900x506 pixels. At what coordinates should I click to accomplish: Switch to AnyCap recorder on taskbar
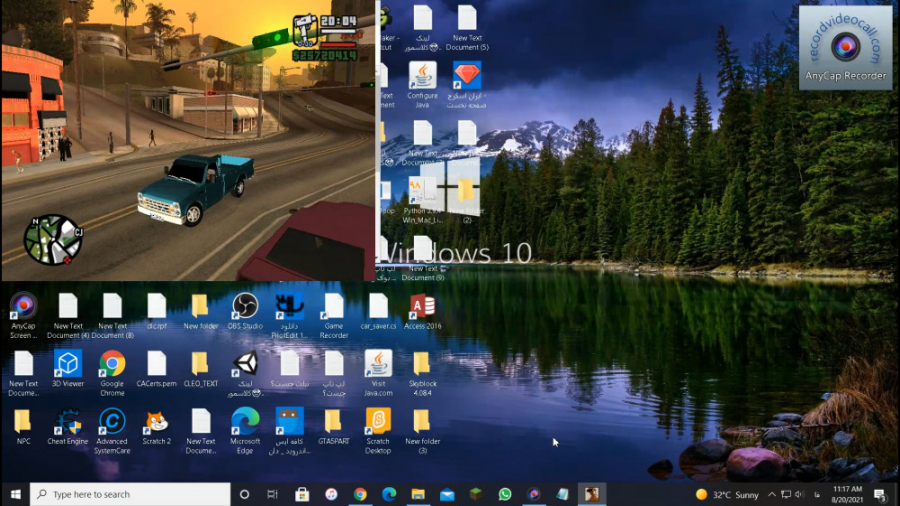534,494
